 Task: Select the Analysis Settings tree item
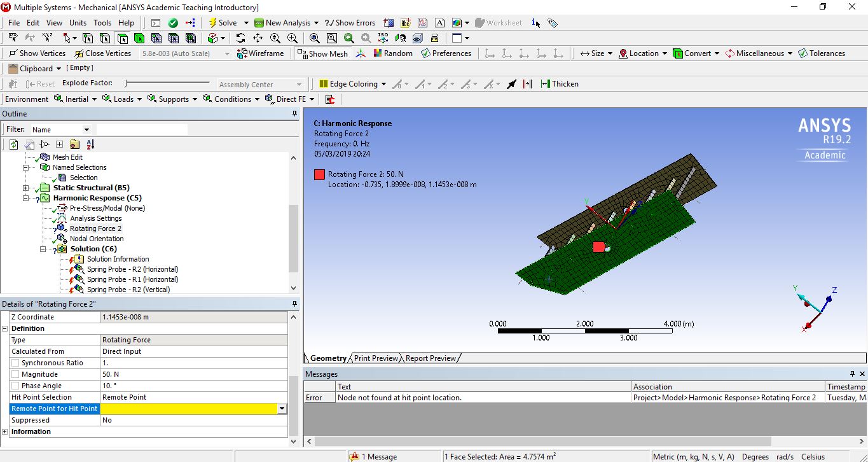95,218
